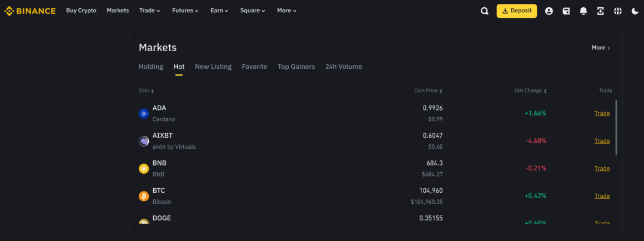Click the Trade link for BNB
Viewport: 644px width, 241px height.
click(x=602, y=168)
